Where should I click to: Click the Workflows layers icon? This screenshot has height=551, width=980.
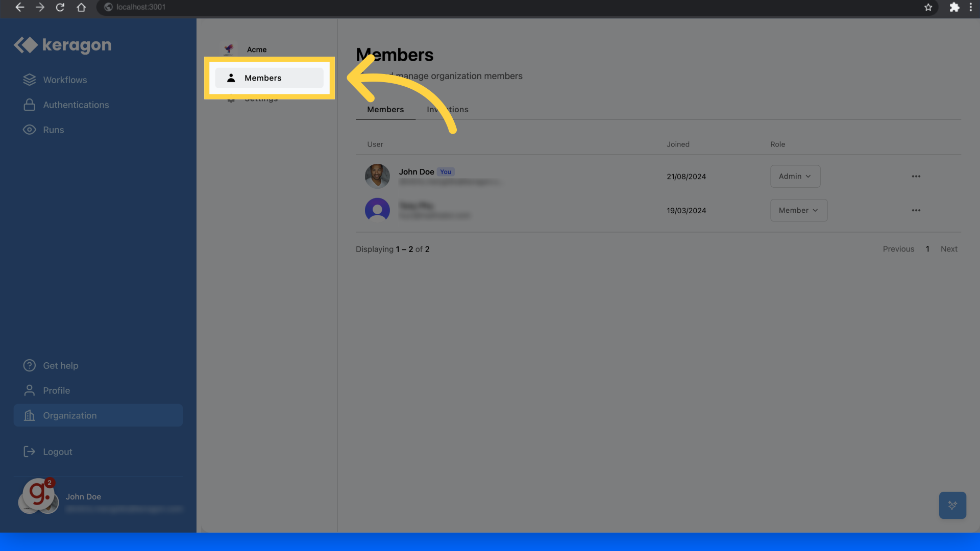(x=30, y=80)
